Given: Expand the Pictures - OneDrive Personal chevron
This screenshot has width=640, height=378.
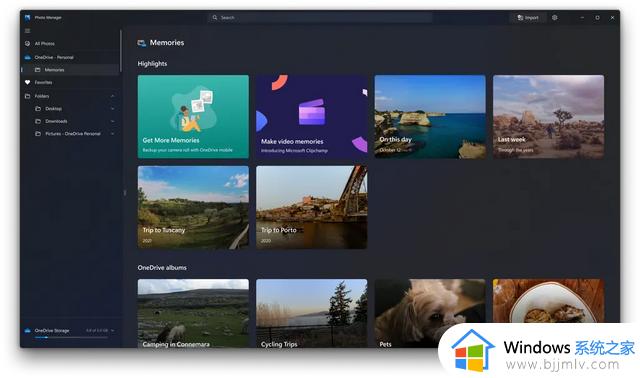Looking at the screenshot, I should (x=112, y=133).
